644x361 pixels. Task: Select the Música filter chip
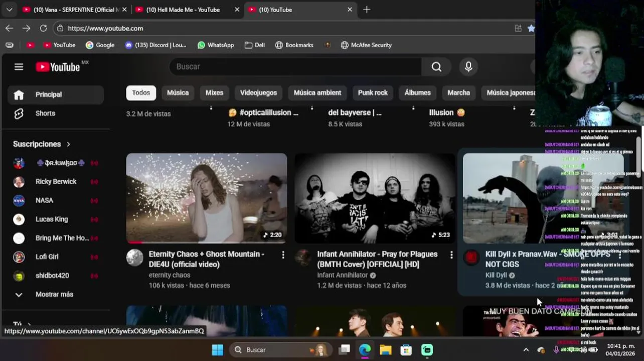[178, 93]
